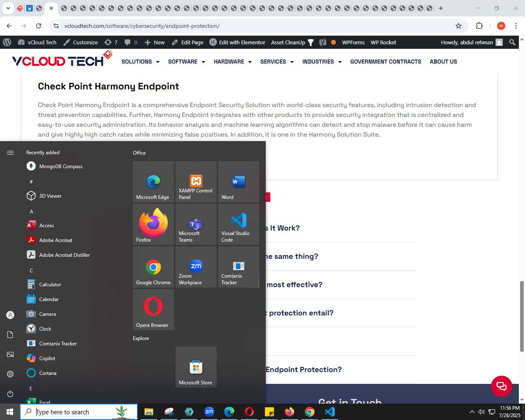The image size is (525, 420).
Task: Open the Chrome tab search dropdown
Action: click(x=8, y=8)
